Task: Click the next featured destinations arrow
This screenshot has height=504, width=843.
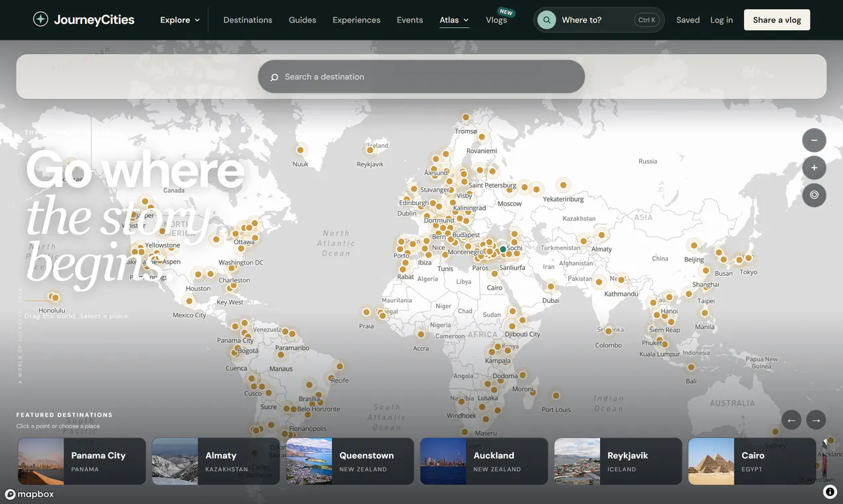Action: coord(816,420)
